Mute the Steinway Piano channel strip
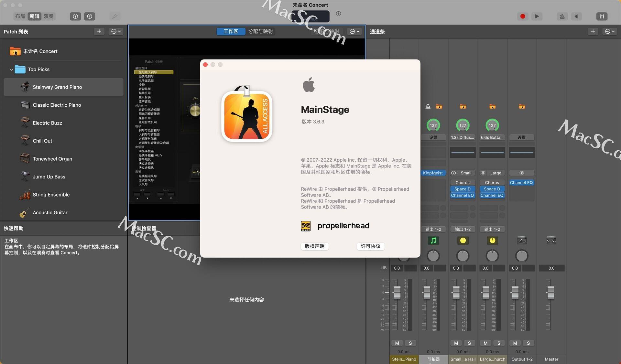Screen dimensions: 621x364 (397, 343)
